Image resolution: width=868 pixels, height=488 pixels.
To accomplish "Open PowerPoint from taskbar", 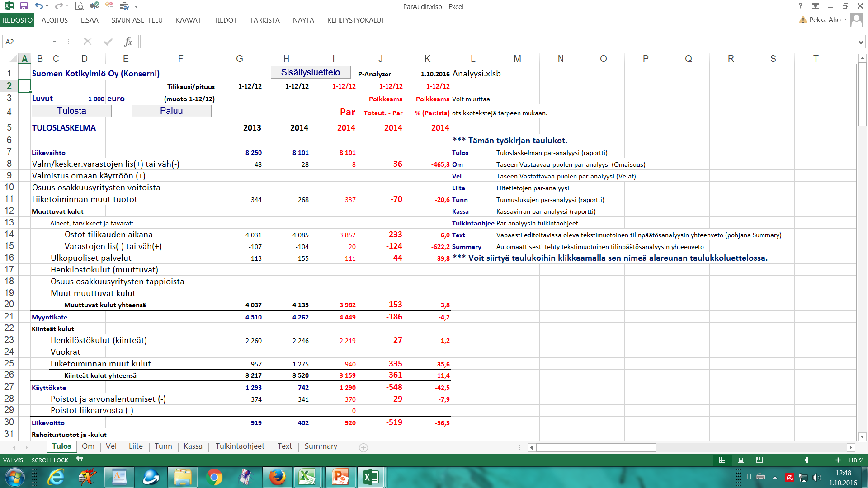I will click(x=340, y=477).
